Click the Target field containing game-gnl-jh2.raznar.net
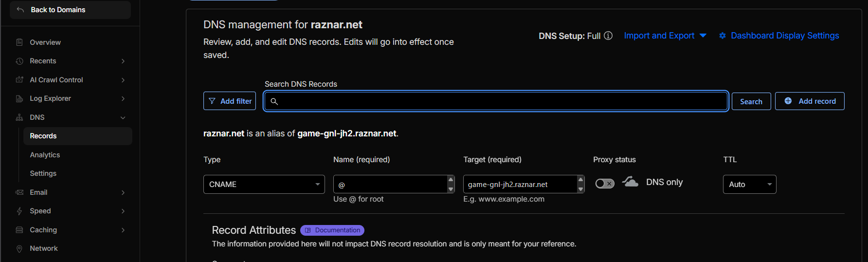This screenshot has width=868, height=262. coord(519,185)
